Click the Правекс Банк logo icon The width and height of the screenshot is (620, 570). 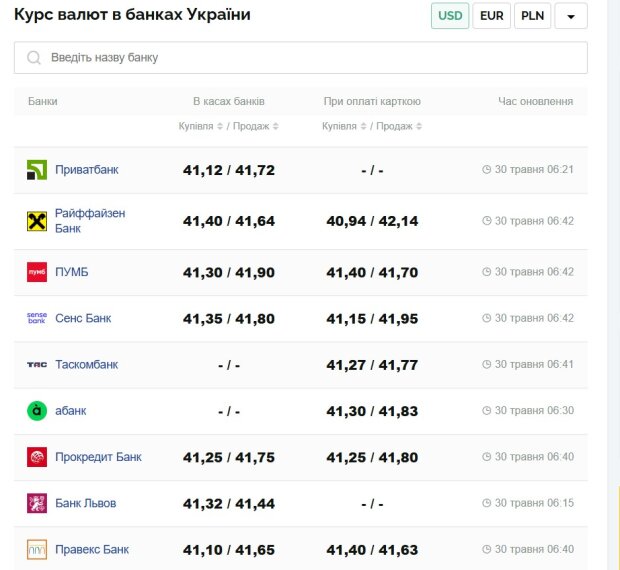pyautogui.click(x=37, y=549)
